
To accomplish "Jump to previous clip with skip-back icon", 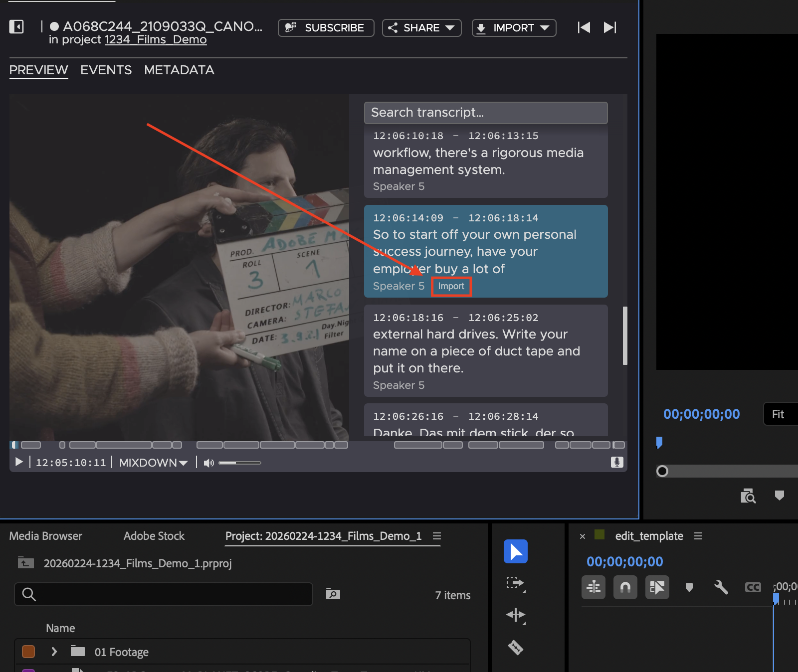I will pos(584,27).
